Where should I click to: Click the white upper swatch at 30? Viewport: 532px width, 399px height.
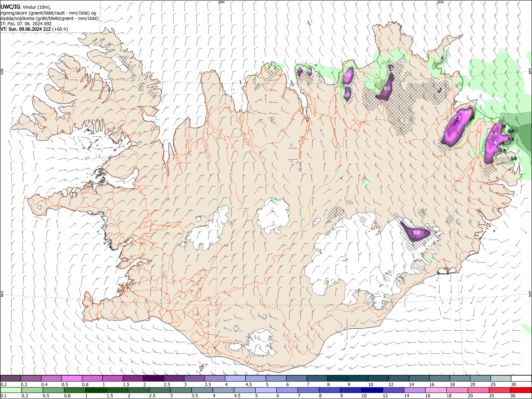tap(521, 379)
